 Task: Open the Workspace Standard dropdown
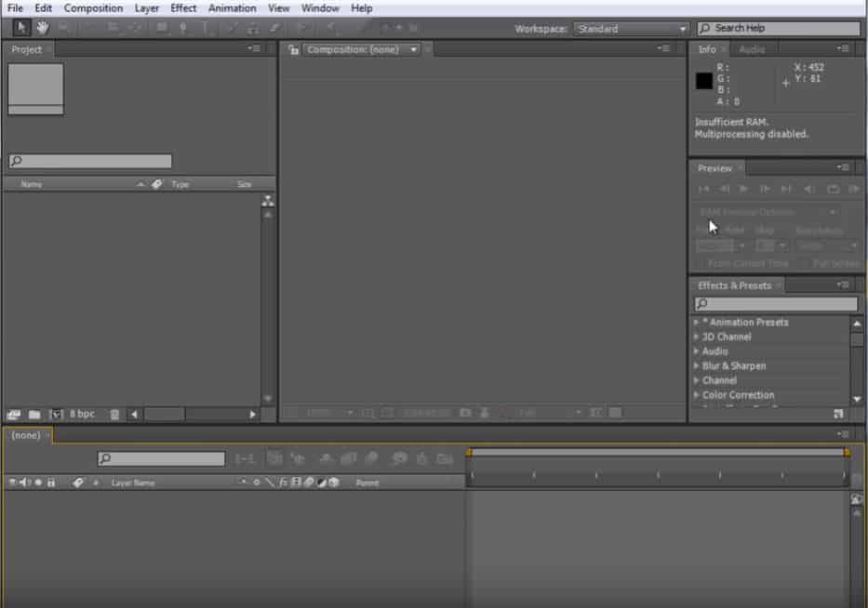(631, 29)
